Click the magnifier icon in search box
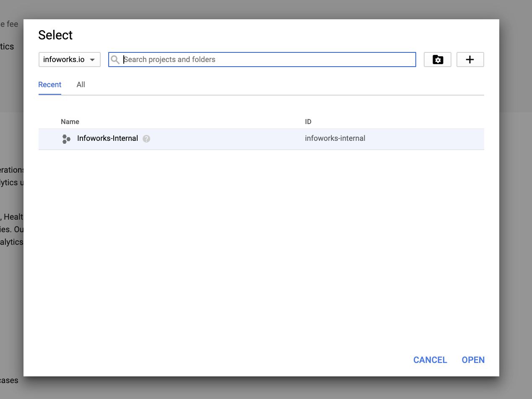This screenshot has height=399, width=532. coord(115,60)
